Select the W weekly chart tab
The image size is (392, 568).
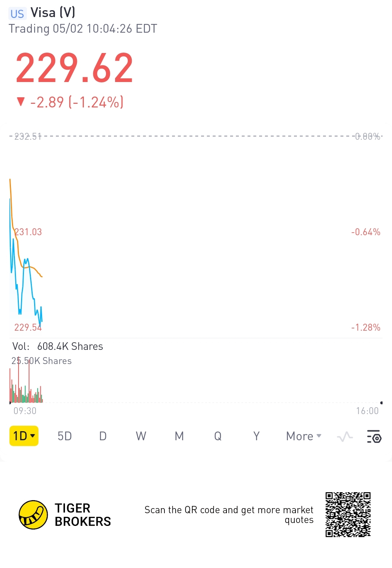click(x=141, y=436)
